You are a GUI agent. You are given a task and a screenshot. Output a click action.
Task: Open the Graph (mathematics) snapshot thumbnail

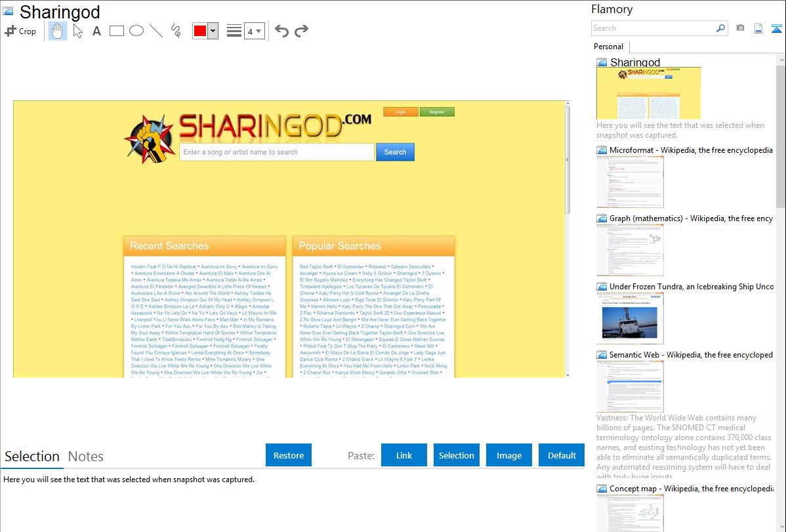click(x=630, y=250)
